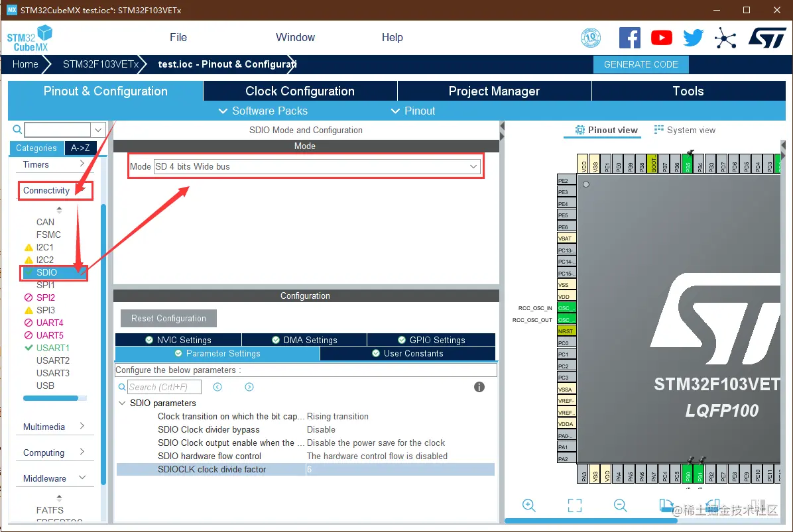Select the FATFS middleware item
The height and width of the screenshot is (532, 793).
point(50,510)
